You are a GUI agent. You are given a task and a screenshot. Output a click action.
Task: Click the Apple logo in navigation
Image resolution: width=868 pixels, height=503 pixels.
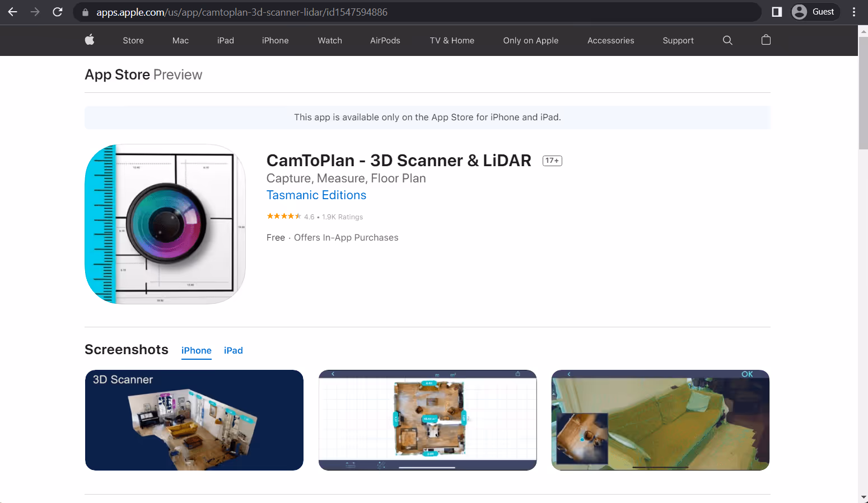pyautogui.click(x=90, y=40)
